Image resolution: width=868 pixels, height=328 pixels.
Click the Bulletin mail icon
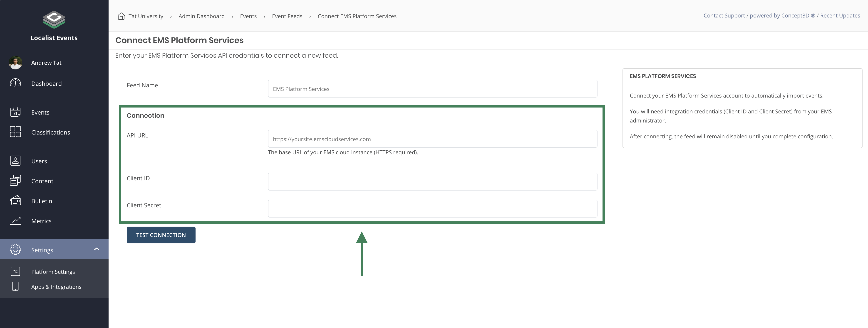click(x=15, y=201)
